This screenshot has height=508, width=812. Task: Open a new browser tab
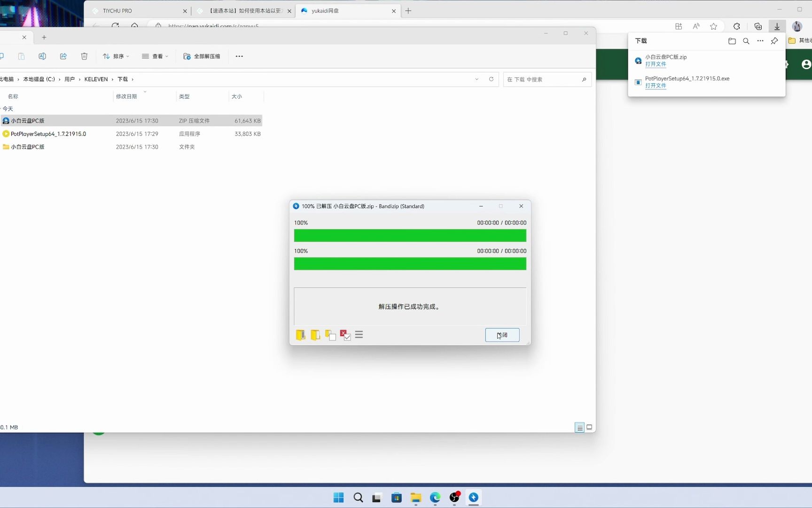pos(408,11)
